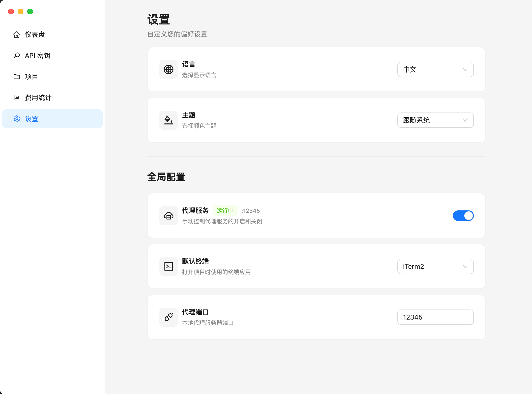The image size is (532, 394).
Task: Click the bar chart icon beside 费用统计
Action: (17, 98)
